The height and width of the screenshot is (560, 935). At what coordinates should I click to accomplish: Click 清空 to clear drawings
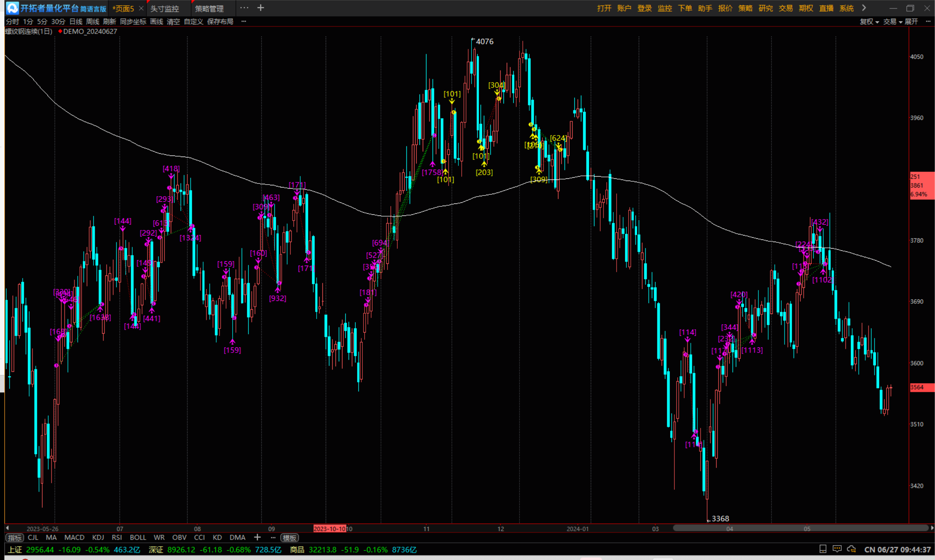click(x=173, y=21)
